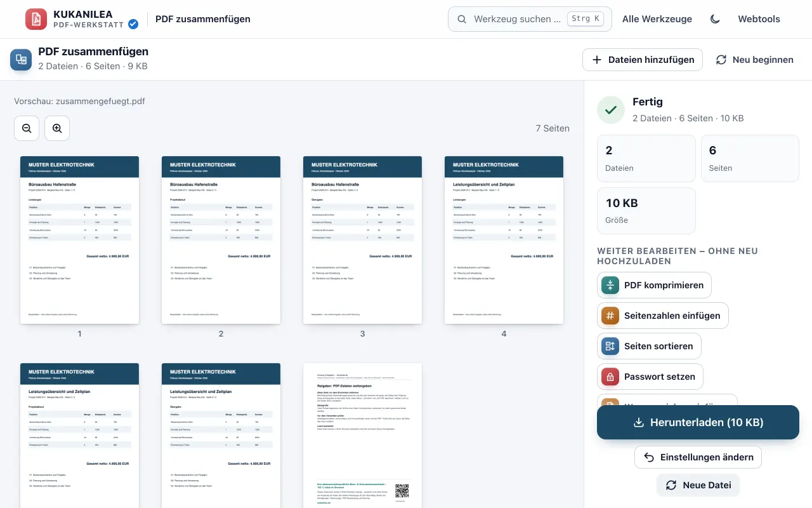Click the verified badge beside PDF-Werkstatt

point(133,24)
